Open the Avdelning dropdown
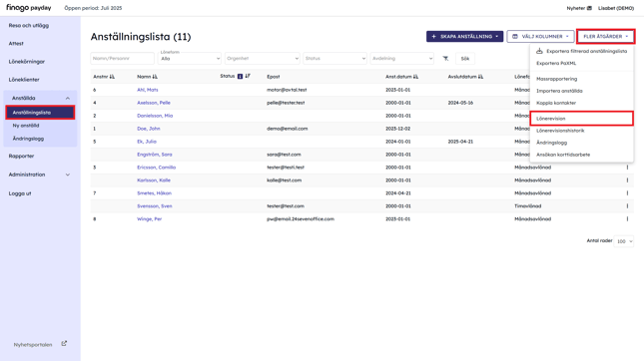The image size is (644, 361). click(402, 58)
